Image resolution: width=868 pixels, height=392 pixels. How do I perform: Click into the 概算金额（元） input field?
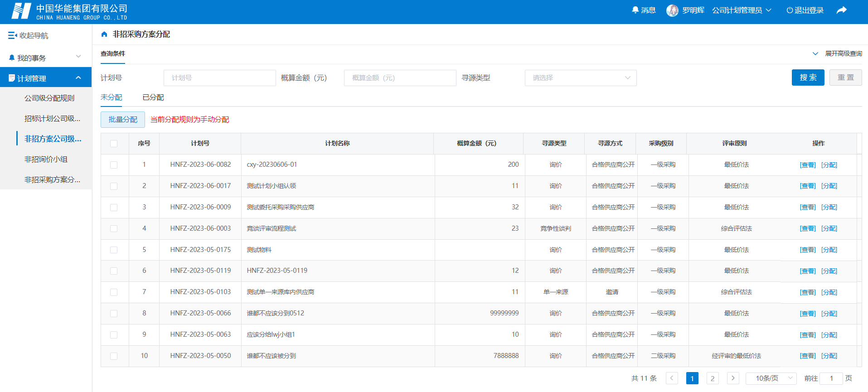click(400, 78)
